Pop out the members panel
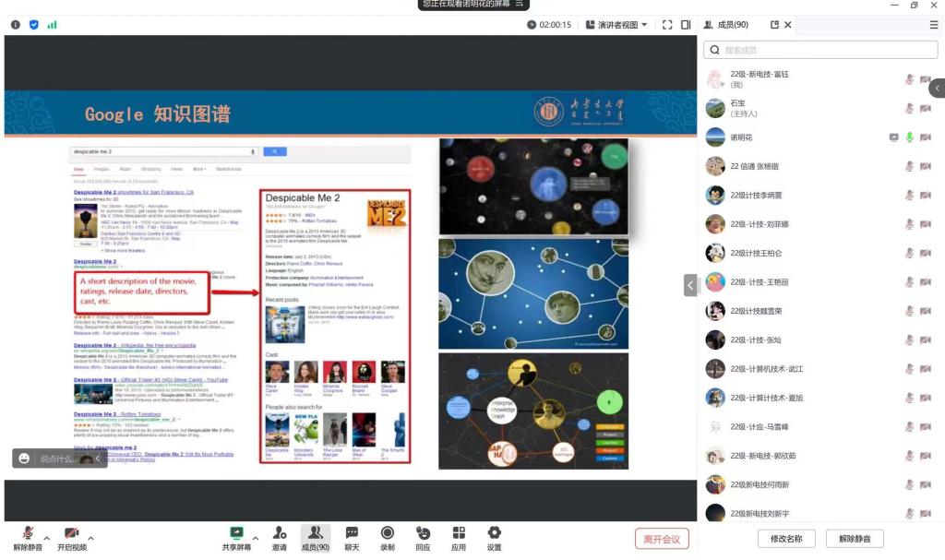945x560 pixels. (x=773, y=25)
